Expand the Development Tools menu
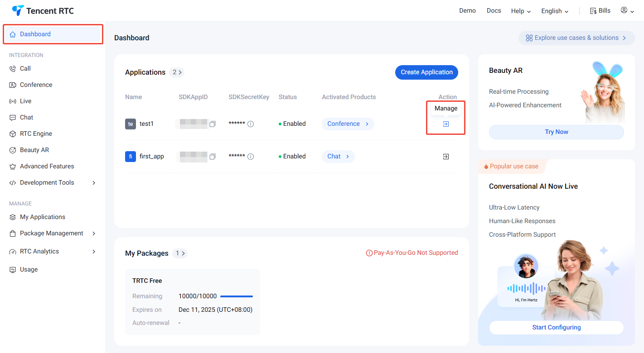This screenshot has width=644, height=353. click(94, 183)
